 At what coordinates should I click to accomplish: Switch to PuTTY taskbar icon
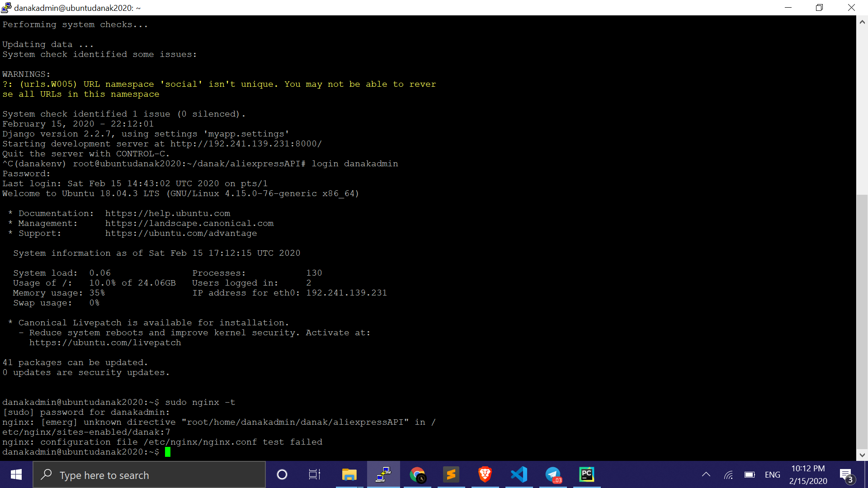(383, 474)
